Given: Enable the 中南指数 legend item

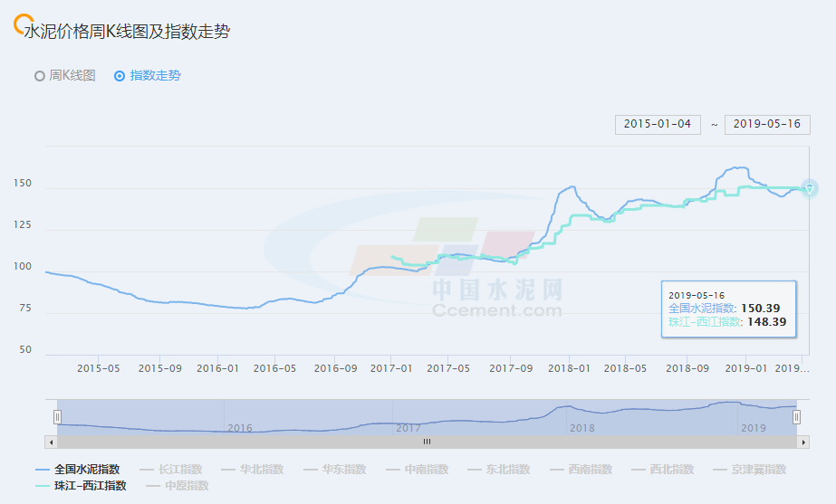Looking at the screenshot, I should point(417,470).
